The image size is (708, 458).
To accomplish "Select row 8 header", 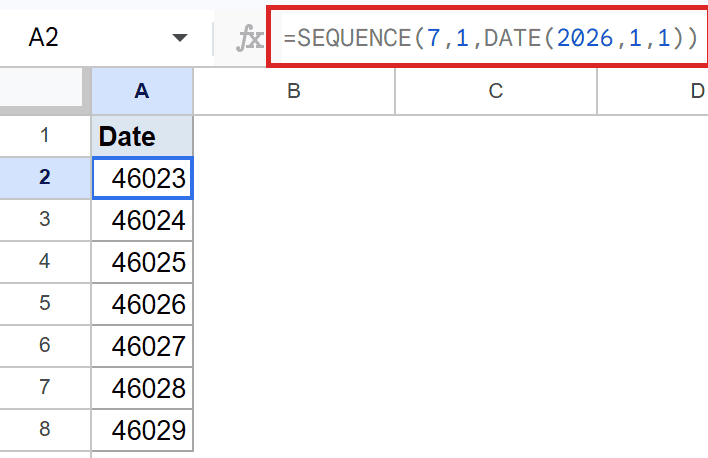I will (45, 430).
